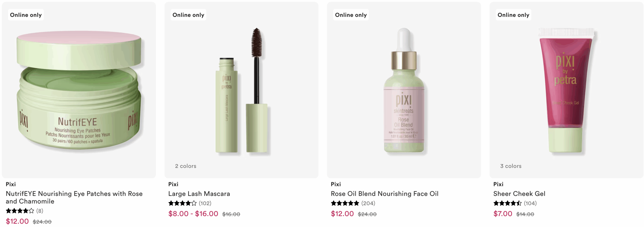Click the Online only badge on eye patches

tap(26, 15)
